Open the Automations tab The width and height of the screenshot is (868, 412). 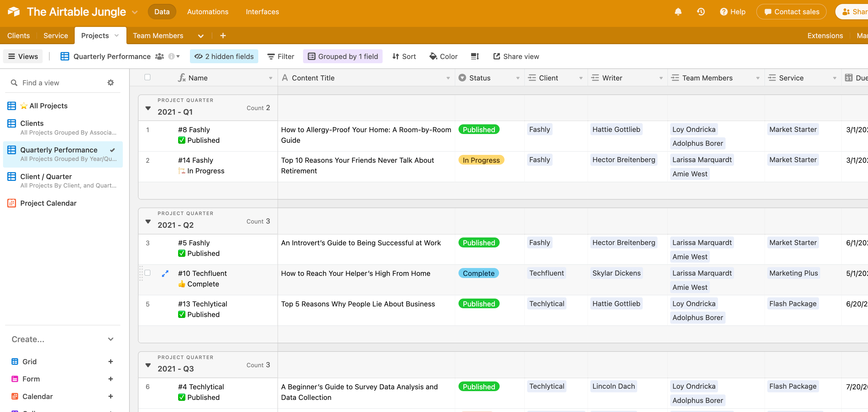pos(207,12)
